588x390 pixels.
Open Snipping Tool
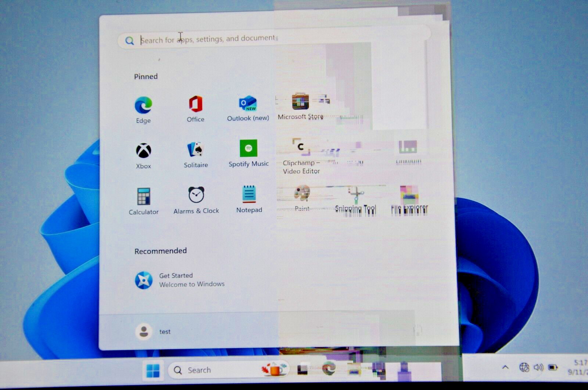click(355, 201)
